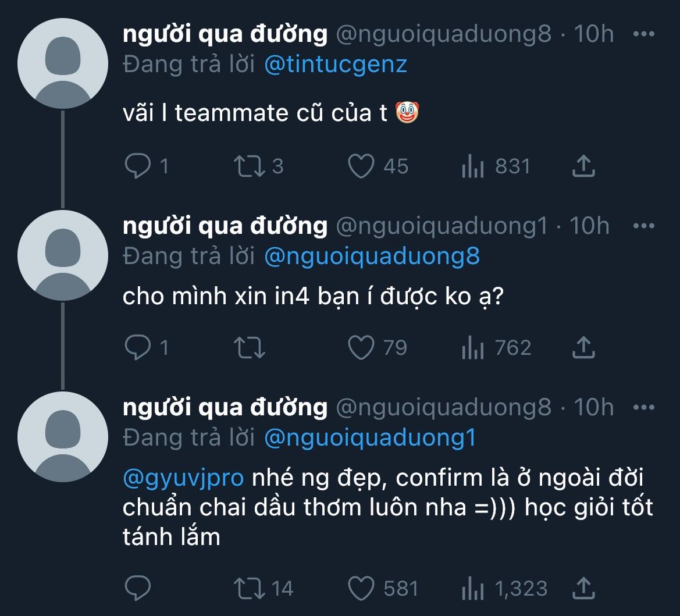
Task: Like the first tweet with 45 likes
Action: pos(361,167)
